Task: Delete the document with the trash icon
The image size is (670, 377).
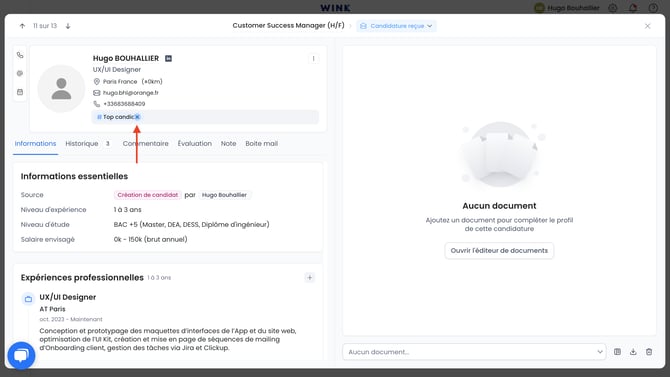Action: (x=649, y=352)
